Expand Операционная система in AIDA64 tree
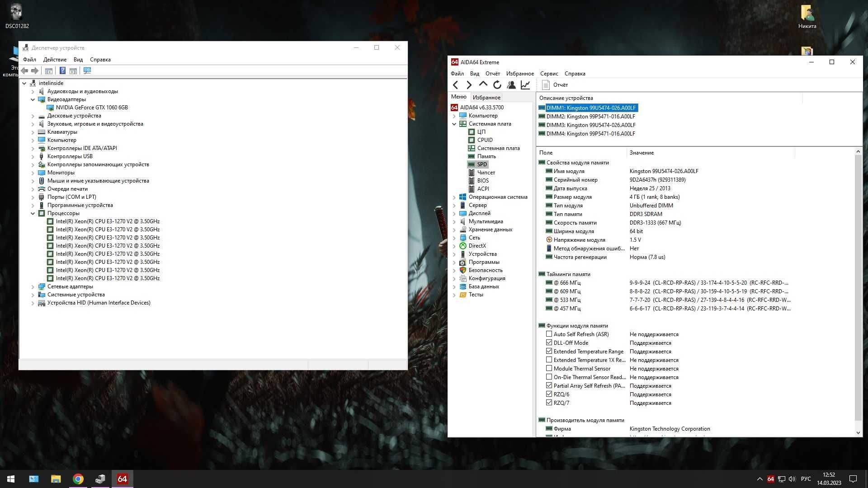The height and width of the screenshot is (488, 868). 454,197
